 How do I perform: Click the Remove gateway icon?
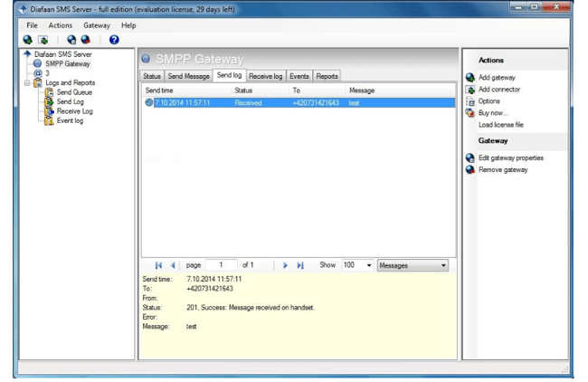pyautogui.click(x=470, y=170)
